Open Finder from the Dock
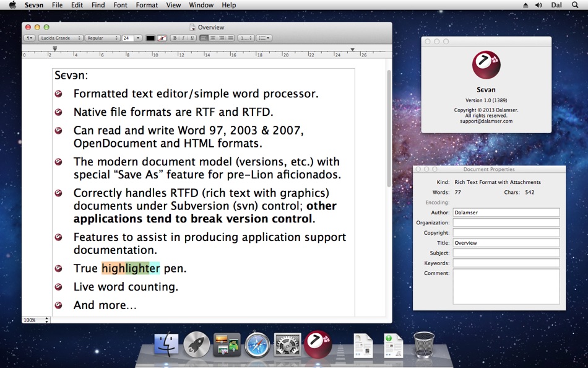Image resolution: width=588 pixels, height=368 pixels. coord(166,344)
